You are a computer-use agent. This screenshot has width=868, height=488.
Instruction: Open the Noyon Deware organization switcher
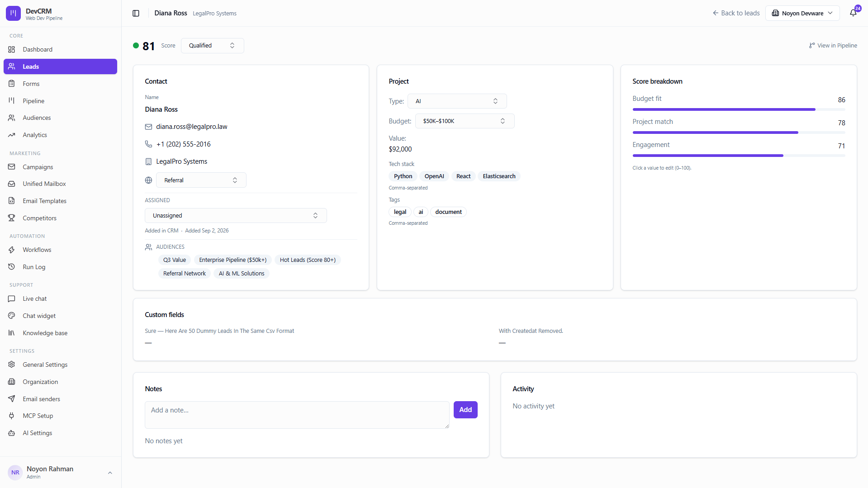click(x=802, y=13)
